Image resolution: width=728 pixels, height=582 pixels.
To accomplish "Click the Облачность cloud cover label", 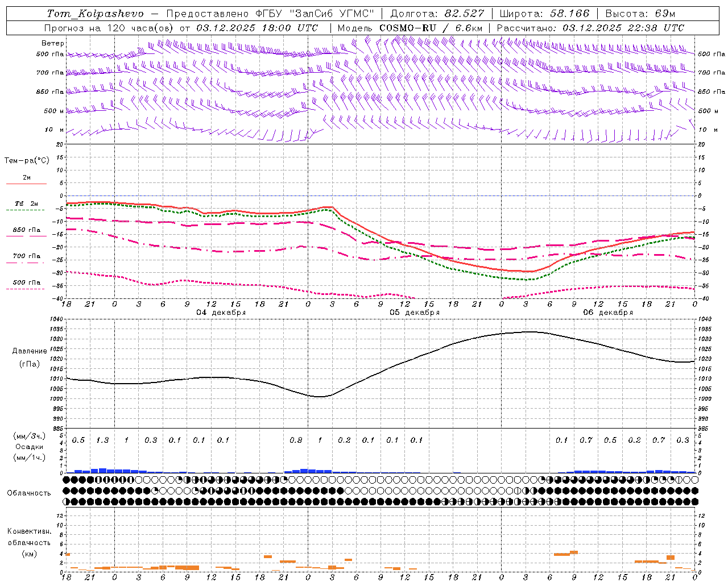I will (29, 493).
